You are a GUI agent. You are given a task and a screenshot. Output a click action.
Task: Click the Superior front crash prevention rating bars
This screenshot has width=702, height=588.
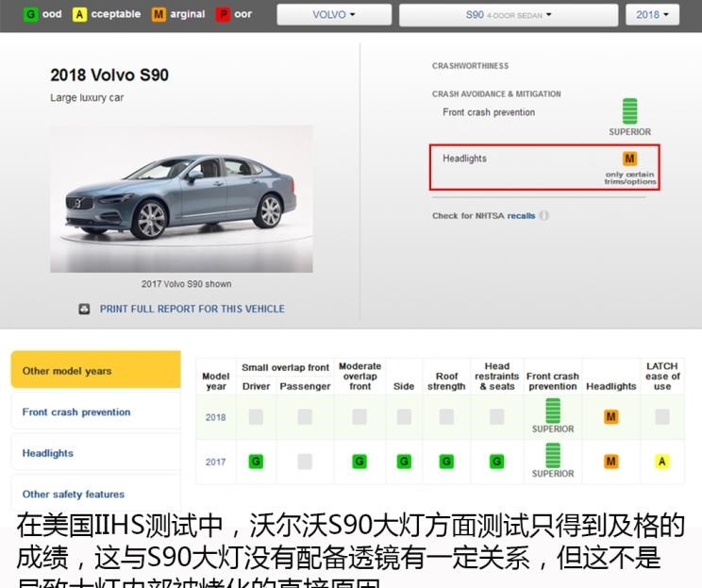[x=630, y=111]
